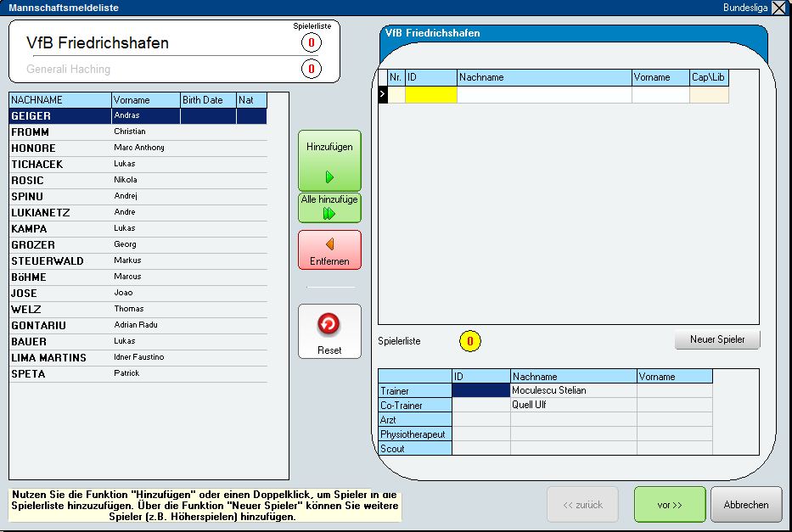Image resolution: width=792 pixels, height=532 pixels.
Task: Select Generali Haching team name
Action: [69, 69]
